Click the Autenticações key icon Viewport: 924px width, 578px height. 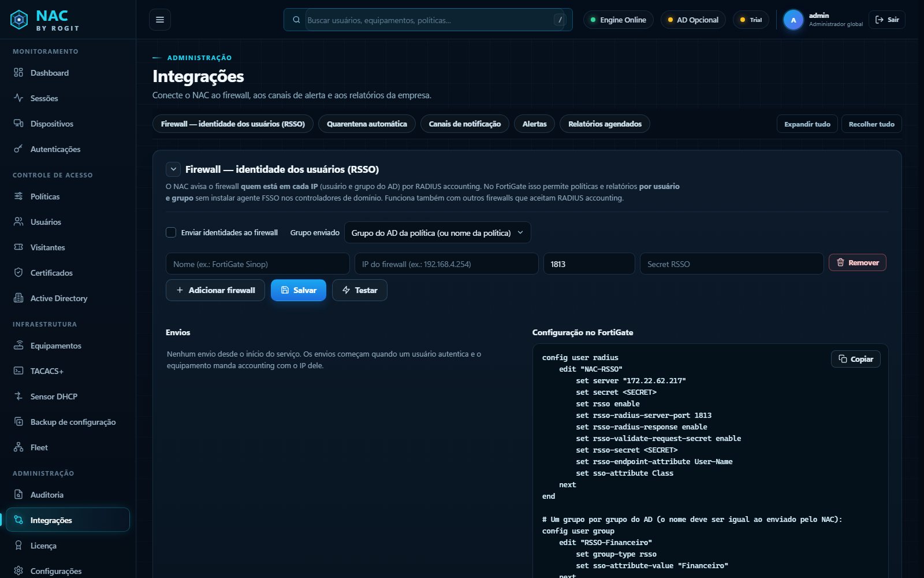18,149
